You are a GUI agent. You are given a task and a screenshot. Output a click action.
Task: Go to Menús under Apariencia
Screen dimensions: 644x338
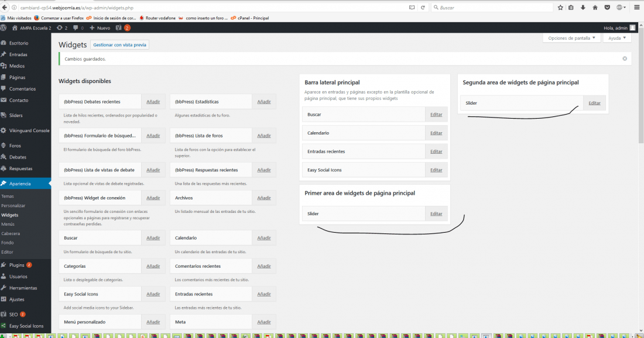pos(8,224)
